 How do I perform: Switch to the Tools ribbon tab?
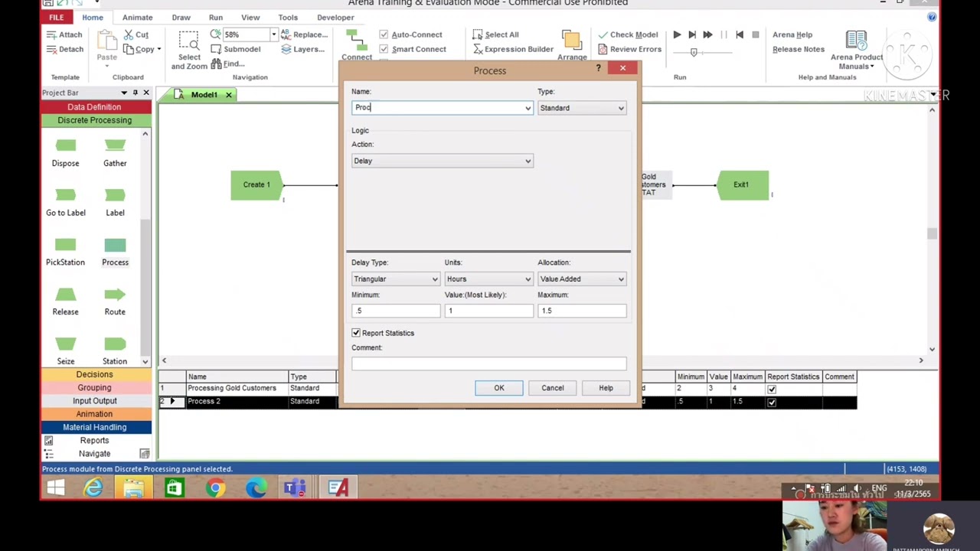pyautogui.click(x=288, y=18)
